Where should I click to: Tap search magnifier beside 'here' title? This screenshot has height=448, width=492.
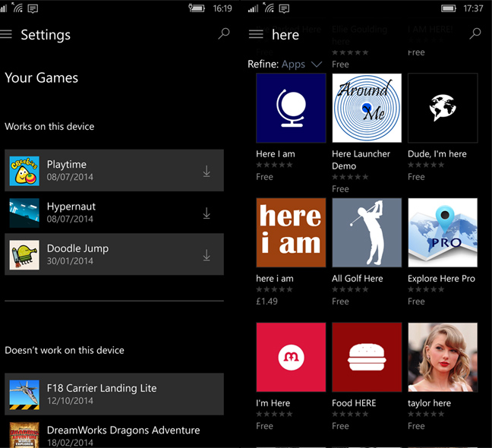(475, 33)
